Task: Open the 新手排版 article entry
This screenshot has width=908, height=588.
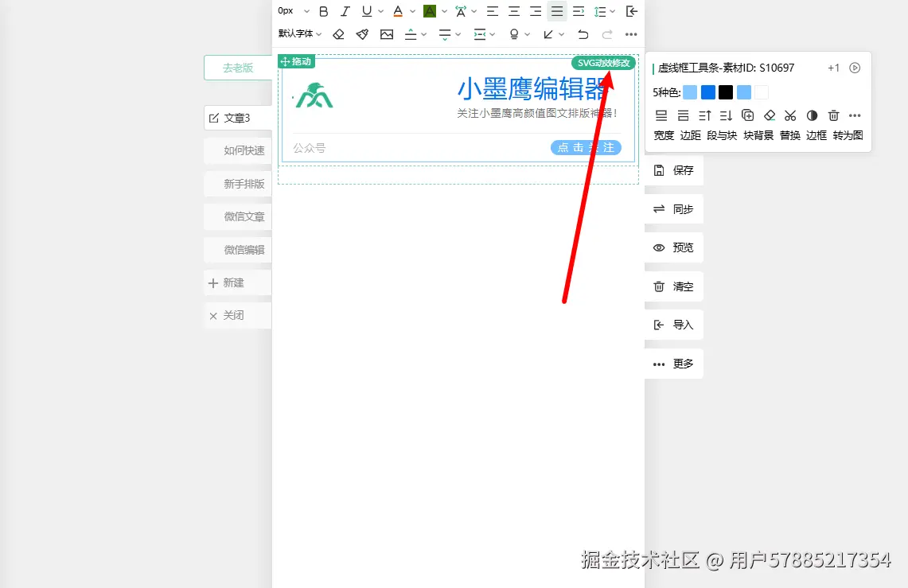Action: click(x=238, y=184)
